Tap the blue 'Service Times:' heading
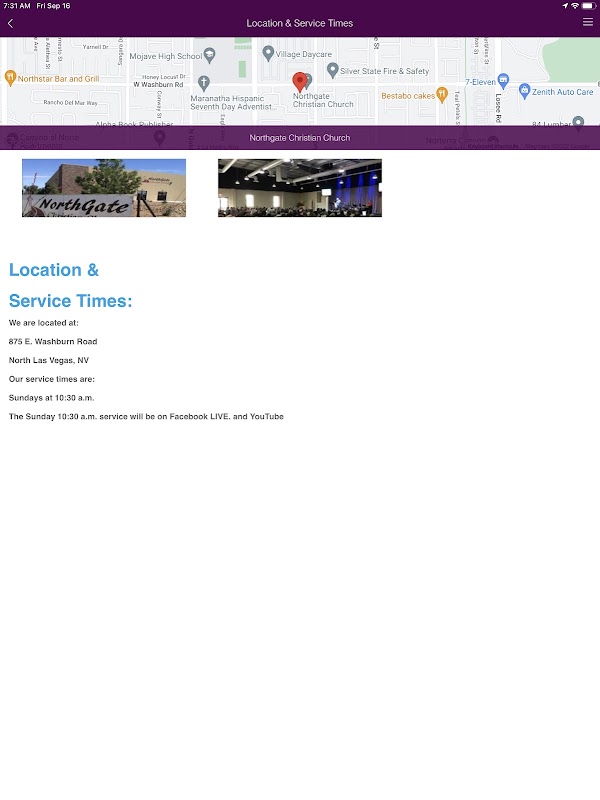Image resolution: width=600 pixels, height=800 pixels. (x=70, y=301)
